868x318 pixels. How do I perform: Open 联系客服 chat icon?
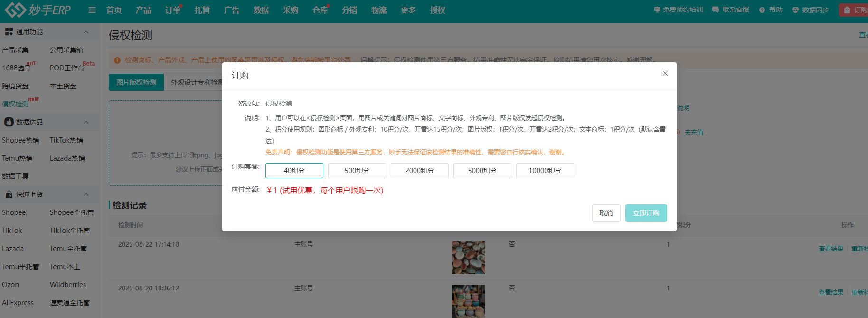coord(716,10)
